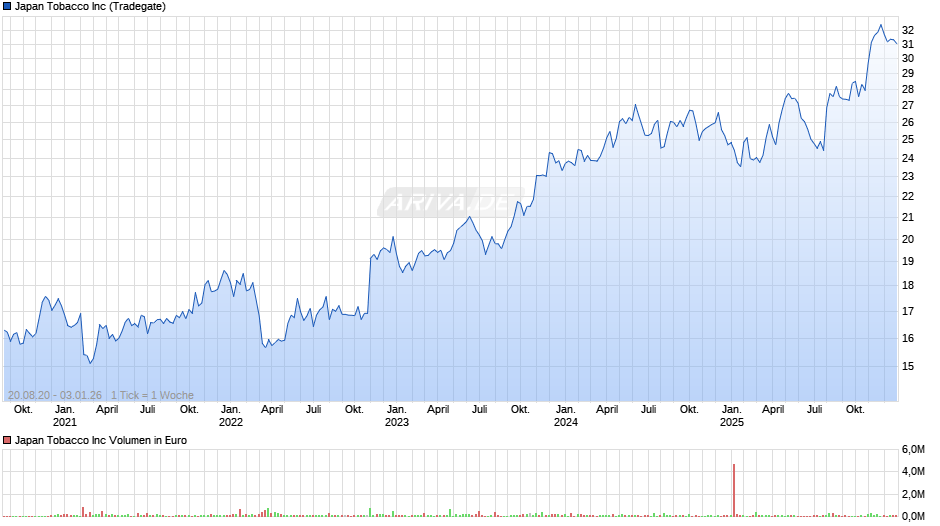Click the 'Jan. 2025' time axis label
Viewport: 940px width, 526px height.
tap(731, 416)
